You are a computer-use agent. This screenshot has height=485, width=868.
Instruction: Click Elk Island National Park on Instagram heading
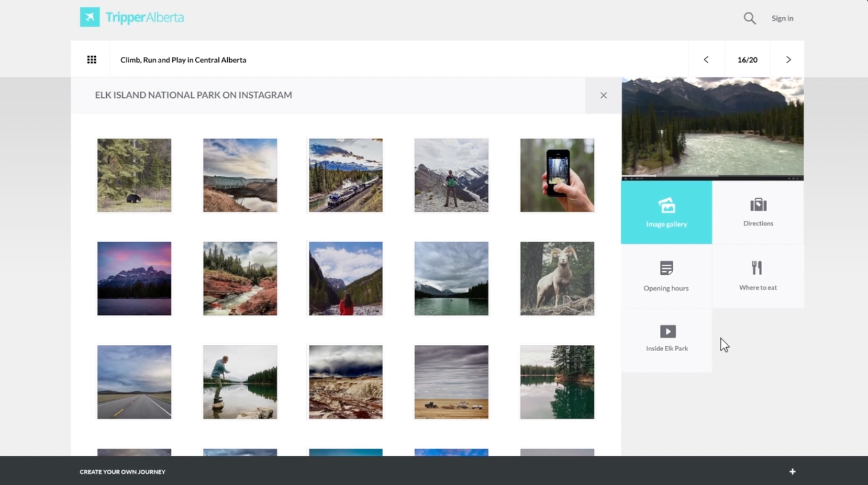[194, 95]
